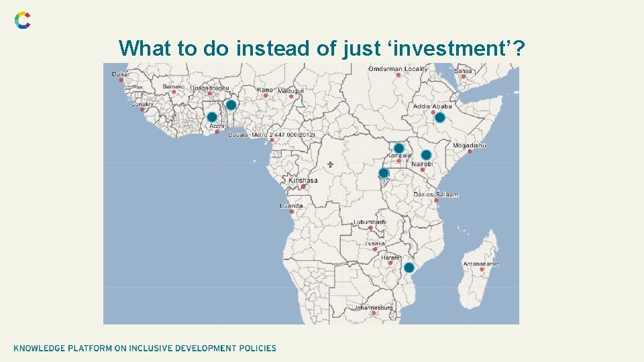Select the Maiduguri red city dot

point(291,97)
